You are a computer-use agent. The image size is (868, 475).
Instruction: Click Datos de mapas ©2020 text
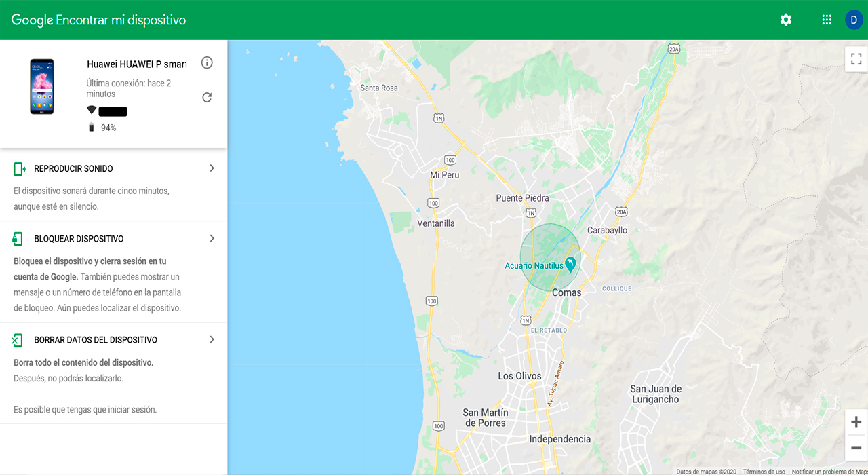click(706, 471)
